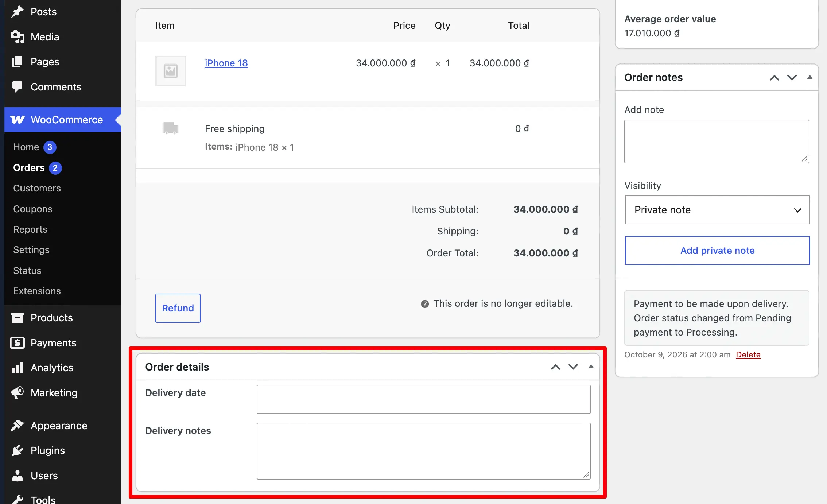
Task: Click the Users person icon
Action: click(17, 476)
